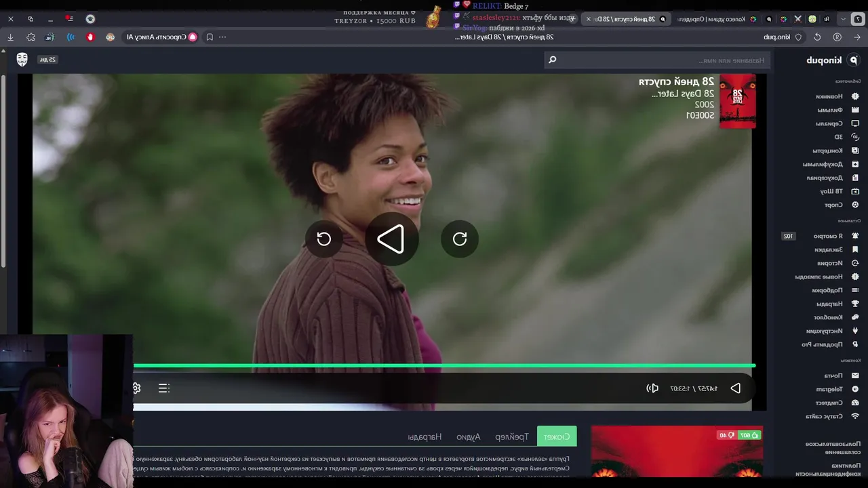The image size is (868, 488).
Task: Click the red 40 dislikes badge
Action: (x=727, y=435)
